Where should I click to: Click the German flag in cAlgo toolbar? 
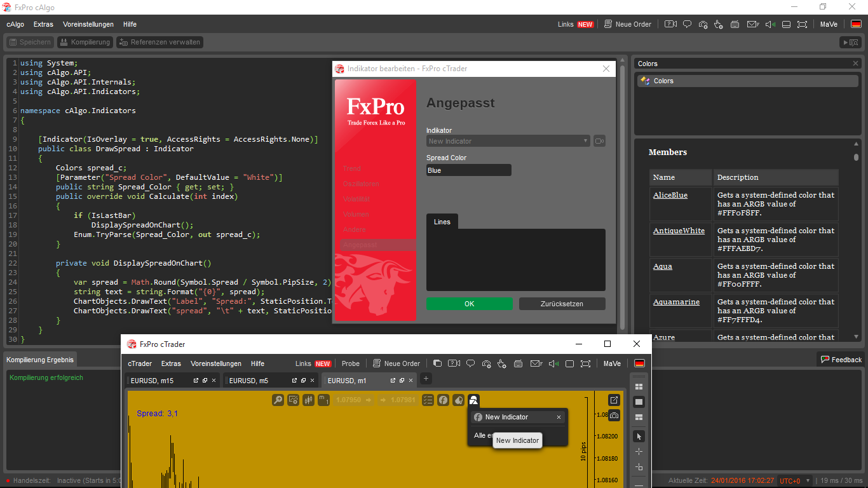pyautogui.click(x=856, y=24)
